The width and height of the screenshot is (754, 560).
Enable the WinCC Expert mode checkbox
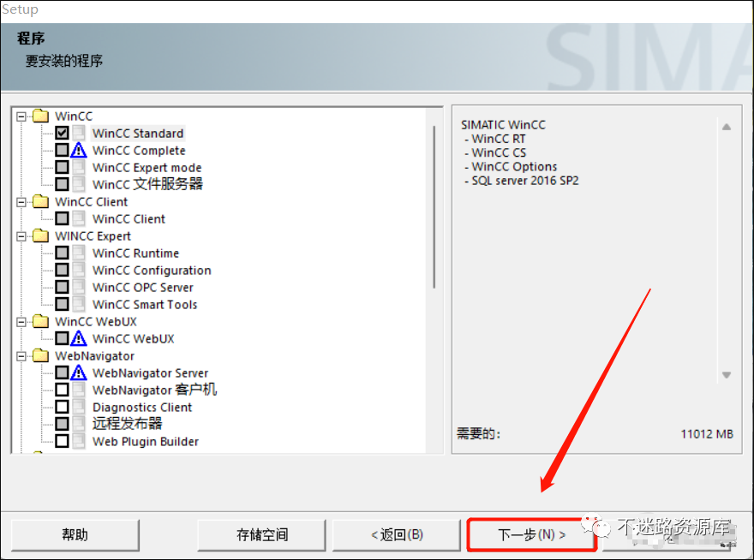pyautogui.click(x=62, y=167)
